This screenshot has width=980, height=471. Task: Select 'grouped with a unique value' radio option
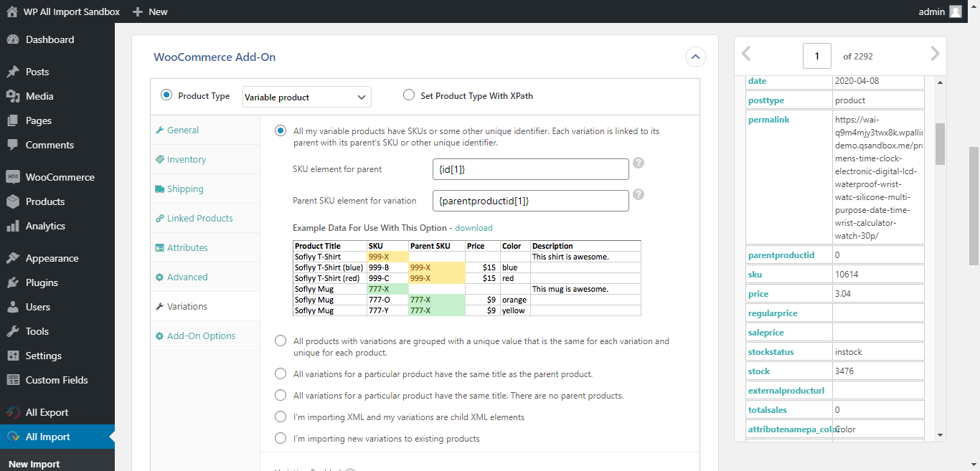281,341
